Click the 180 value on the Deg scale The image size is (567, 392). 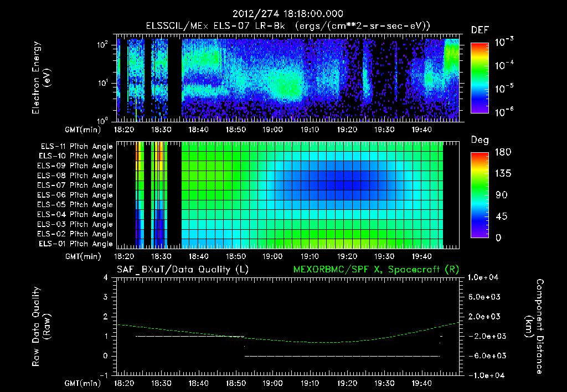point(503,152)
